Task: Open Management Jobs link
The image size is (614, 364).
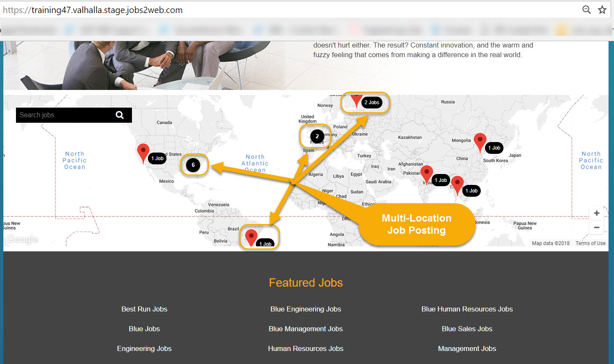Action: coord(467,348)
